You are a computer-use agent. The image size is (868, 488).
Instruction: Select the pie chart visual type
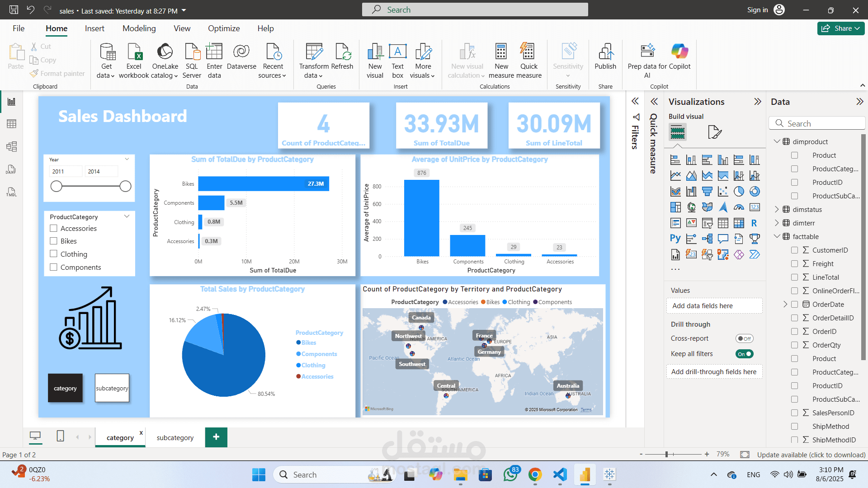pos(739,192)
